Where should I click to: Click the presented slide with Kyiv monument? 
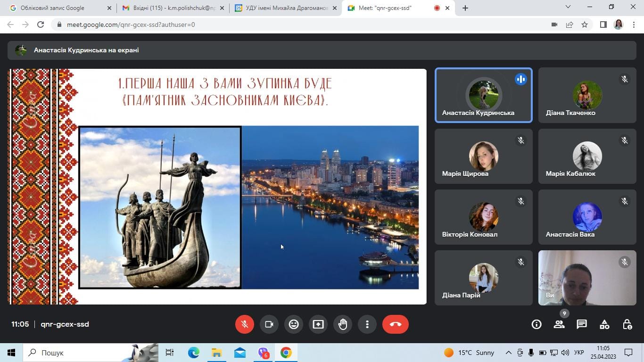(x=217, y=187)
